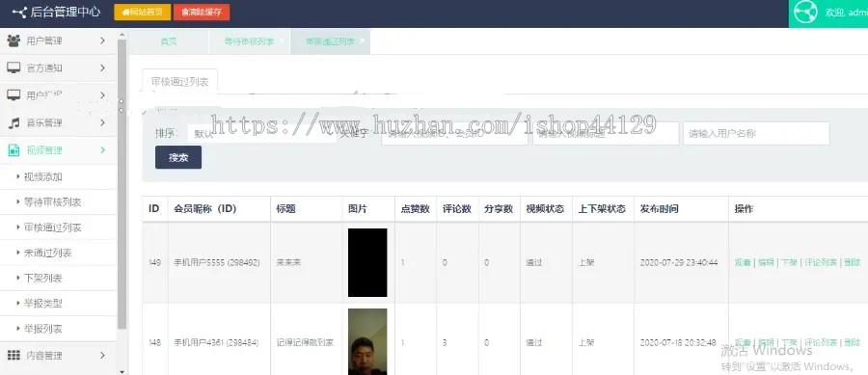Click the 内容管理 grid icon
Image resolution: width=868 pixels, height=375 pixels.
[x=14, y=355]
